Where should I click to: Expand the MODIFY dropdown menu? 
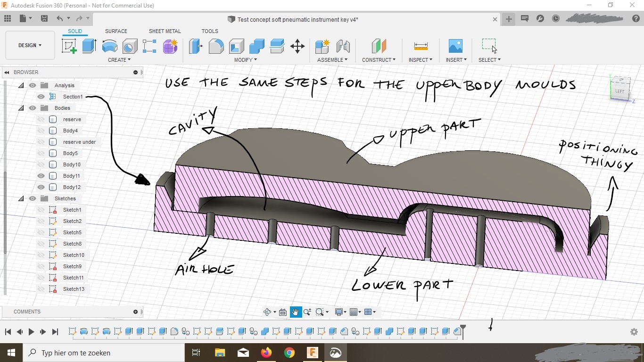[x=246, y=60]
